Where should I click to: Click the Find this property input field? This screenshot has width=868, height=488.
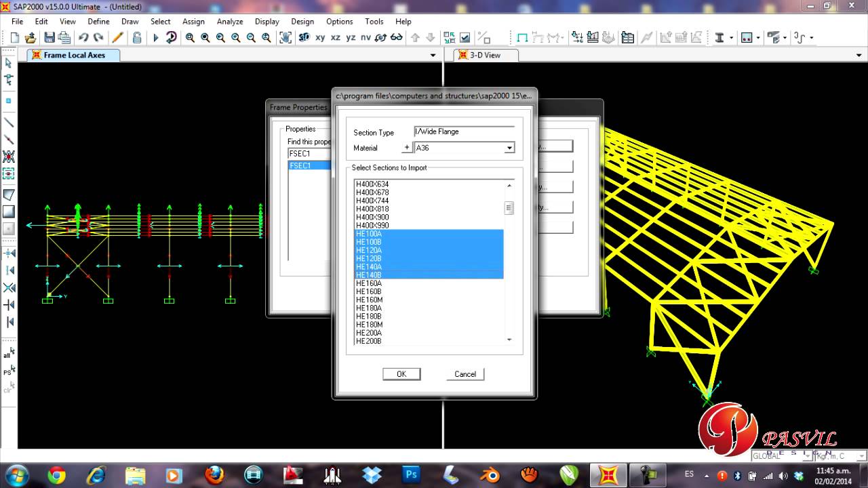pos(310,154)
